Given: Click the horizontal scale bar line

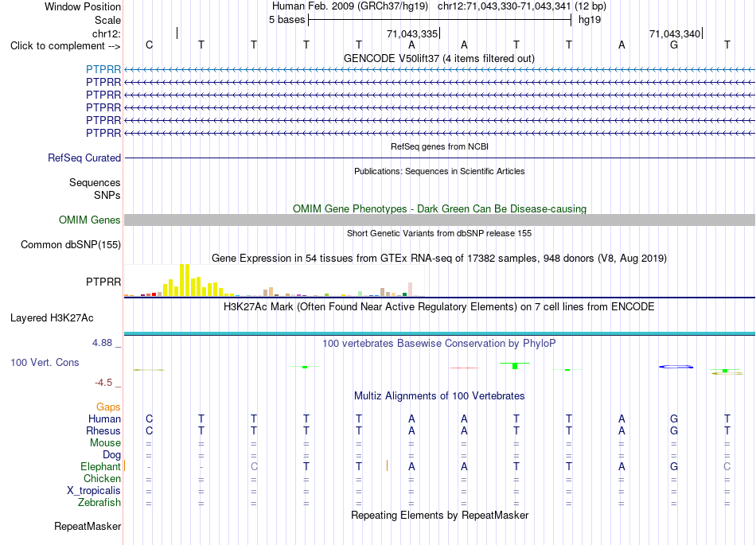Looking at the screenshot, I should [x=440, y=20].
